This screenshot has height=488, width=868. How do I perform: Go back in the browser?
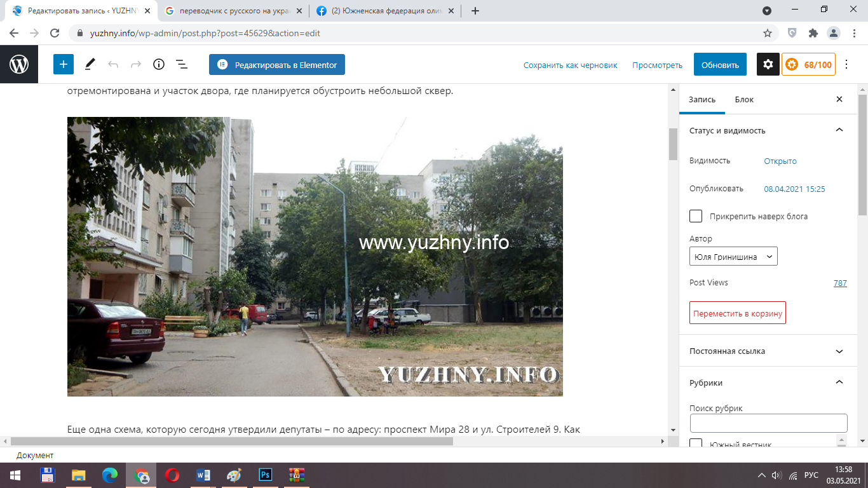click(14, 32)
